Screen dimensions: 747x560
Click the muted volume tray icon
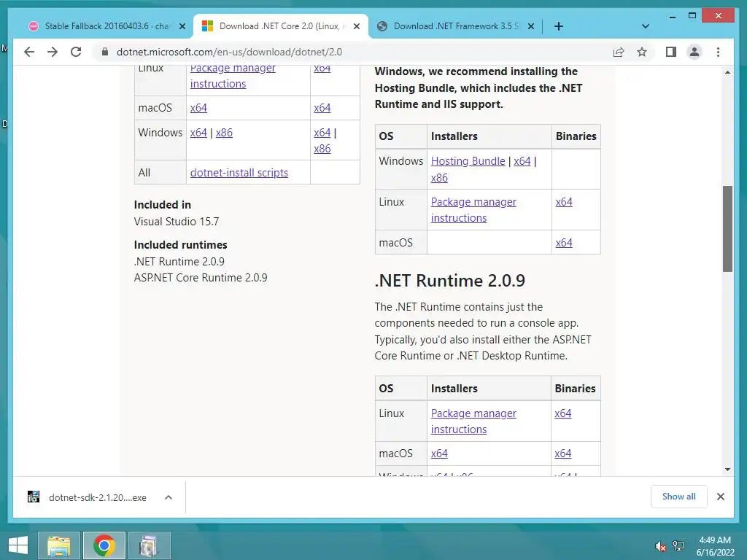pyautogui.click(x=660, y=546)
